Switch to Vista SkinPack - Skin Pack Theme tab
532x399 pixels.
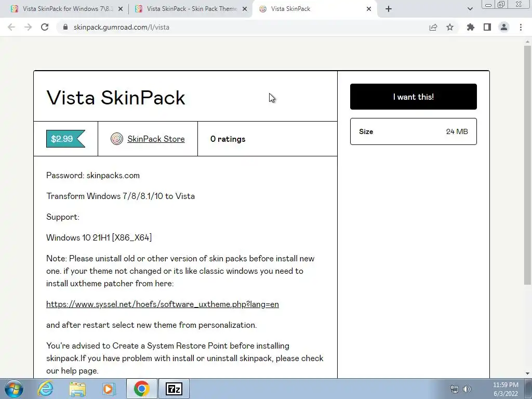(191, 9)
